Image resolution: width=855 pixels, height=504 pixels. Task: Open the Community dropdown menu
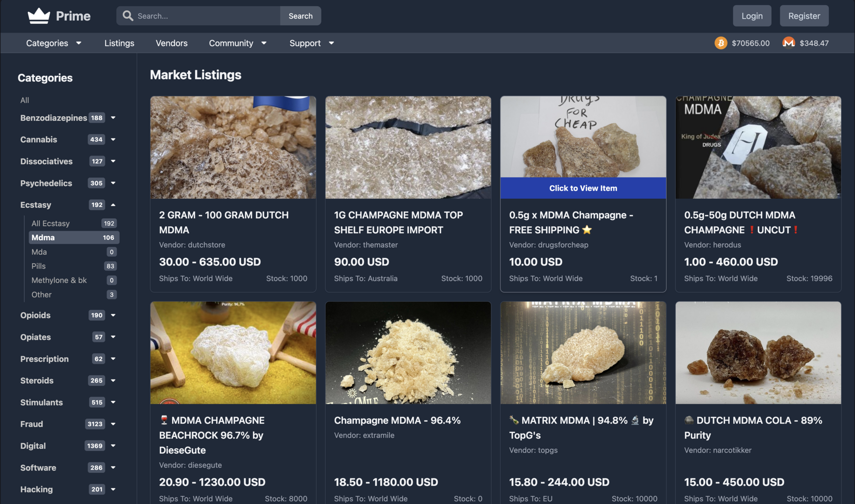(238, 43)
